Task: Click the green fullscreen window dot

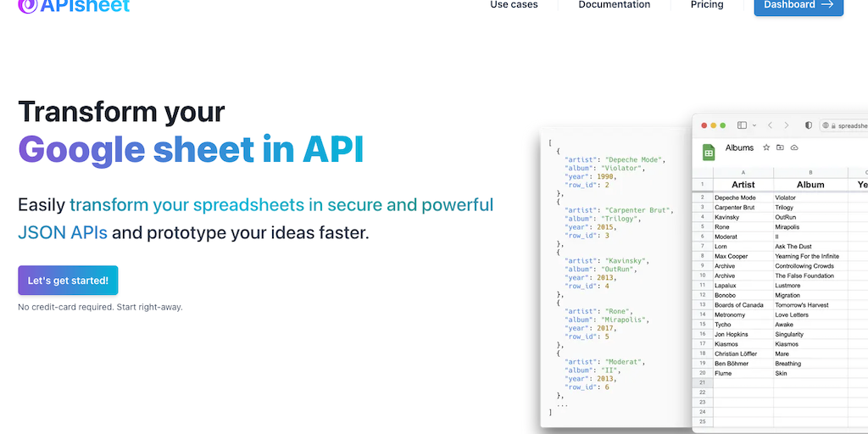Action: [x=723, y=125]
